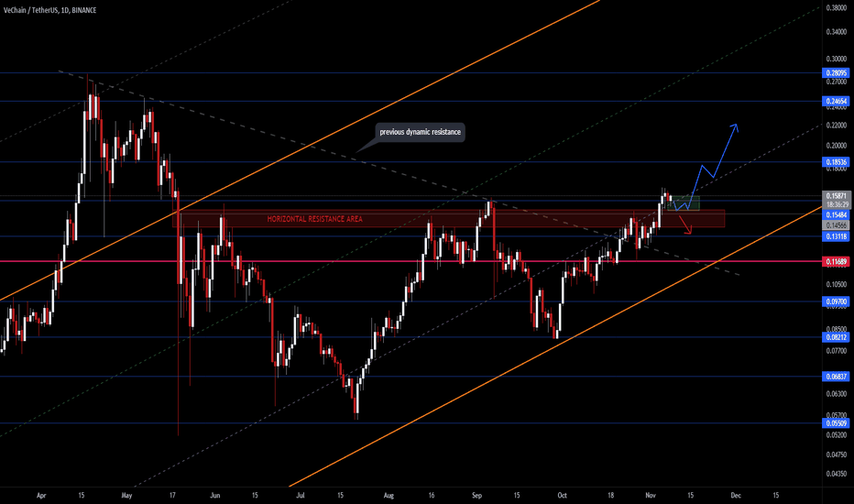Click the 18 date label on time axis
Screen dimensions: 854x504
(610, 495)
